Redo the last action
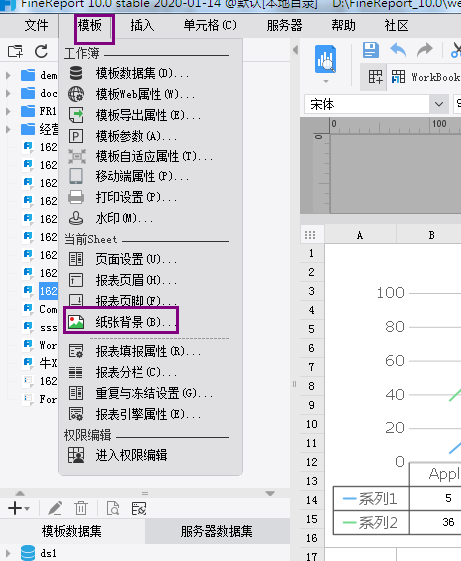This screenshot has width=461, height=561. click(x=425, y=50)
